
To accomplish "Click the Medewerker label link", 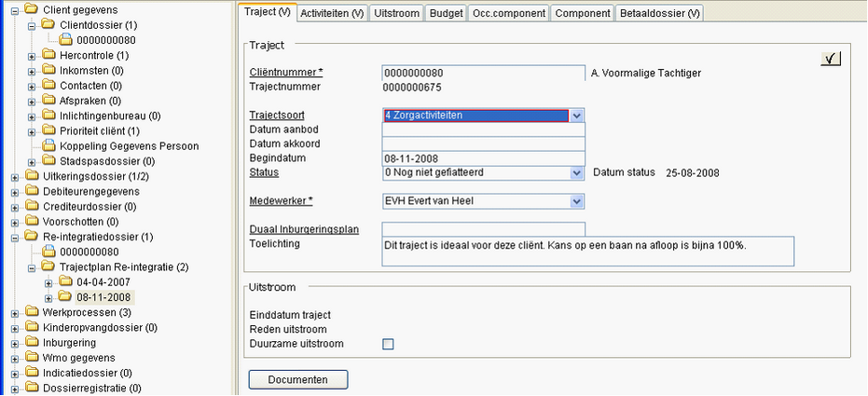I will tap(282, 200).
